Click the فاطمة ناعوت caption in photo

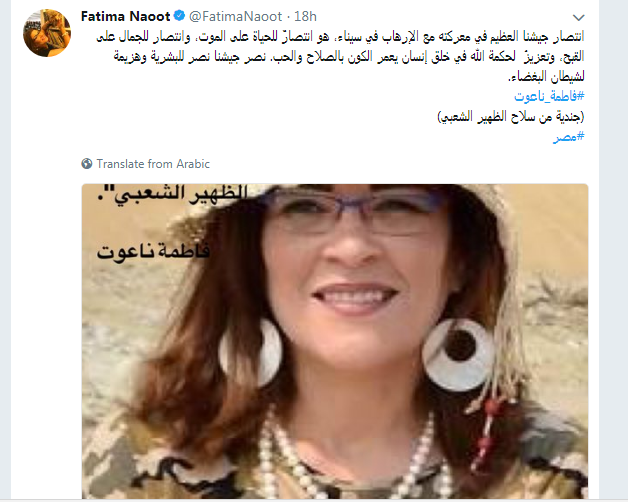[153, 252]
